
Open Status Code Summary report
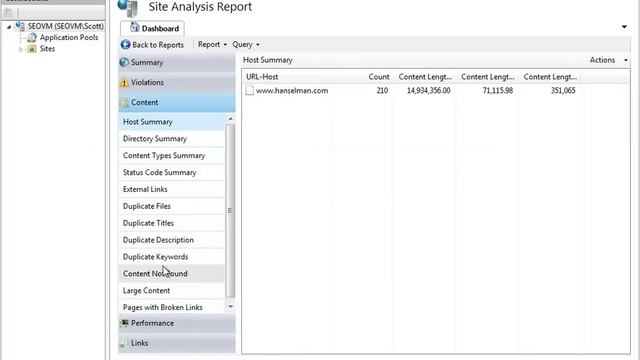171,172
